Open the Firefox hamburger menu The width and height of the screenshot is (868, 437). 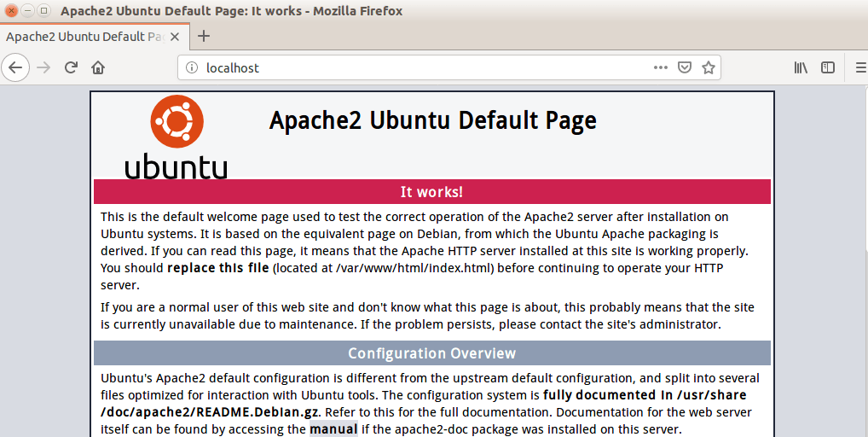(859, 68)
